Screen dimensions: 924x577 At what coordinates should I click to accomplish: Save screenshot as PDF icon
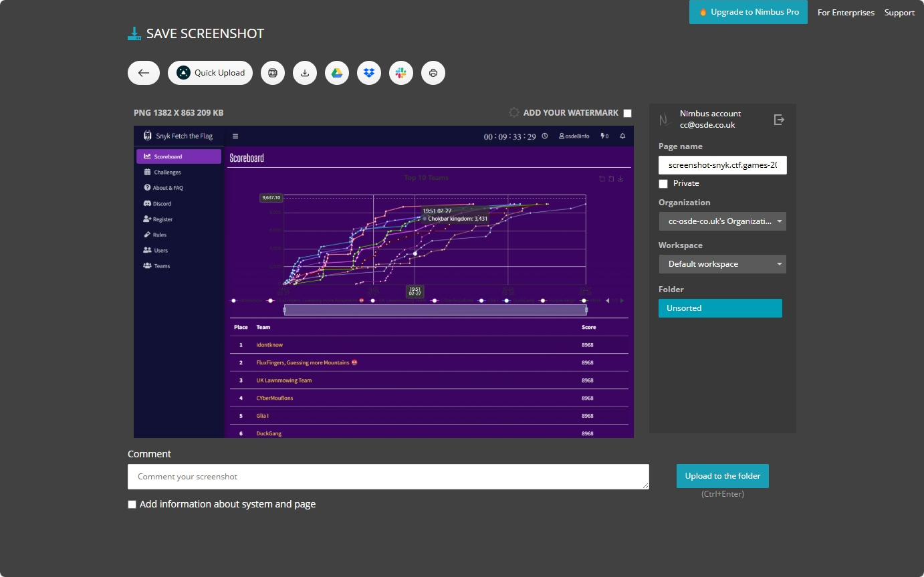tap(273, 73)
